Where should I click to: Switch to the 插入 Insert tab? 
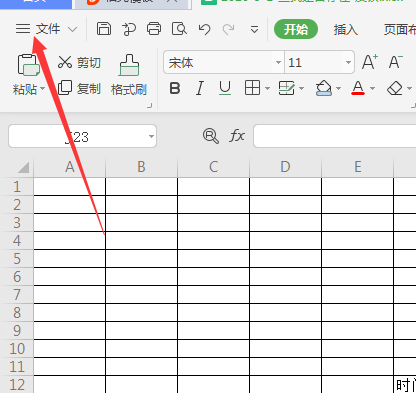(x=346, y=30)
